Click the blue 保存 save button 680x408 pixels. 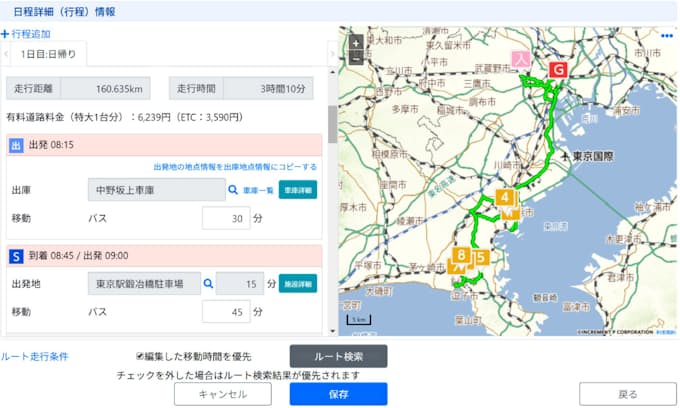[338, 394]
